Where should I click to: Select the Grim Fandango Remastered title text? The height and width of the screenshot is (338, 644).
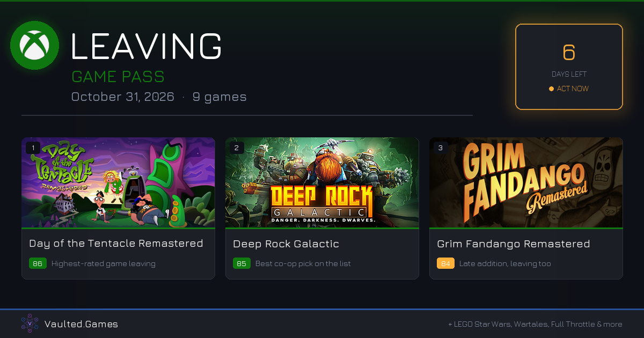coord(514,244)
